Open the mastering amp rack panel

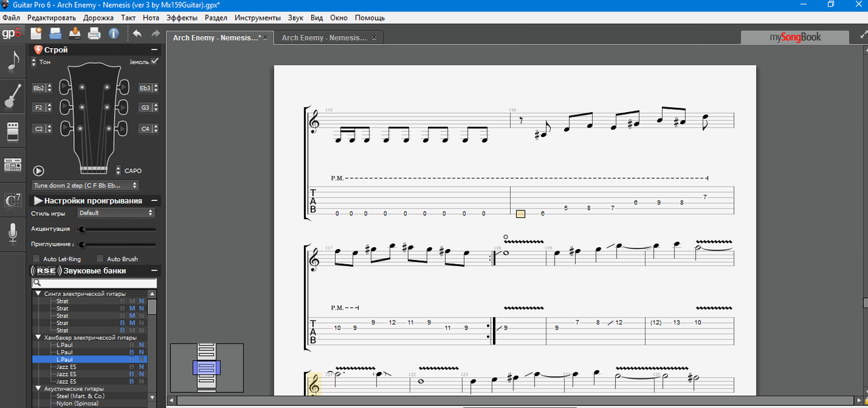pos(12,165)
